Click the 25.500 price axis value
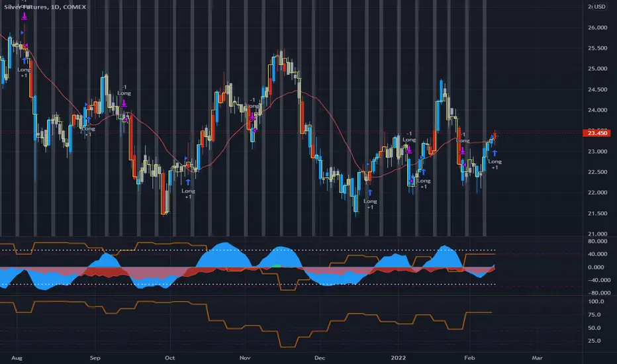Image resolution: width=617 pixels, height=364 pixels. (x=597, y=48)
